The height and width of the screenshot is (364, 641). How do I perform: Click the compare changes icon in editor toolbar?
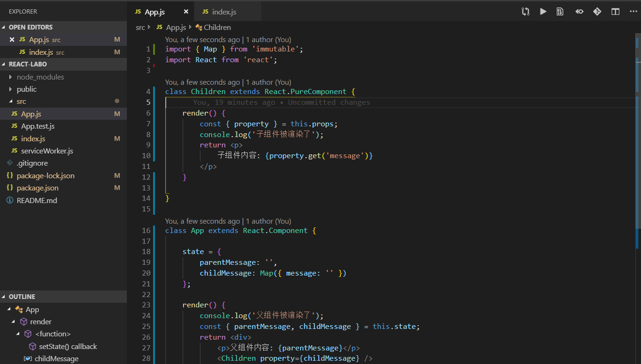525,12
